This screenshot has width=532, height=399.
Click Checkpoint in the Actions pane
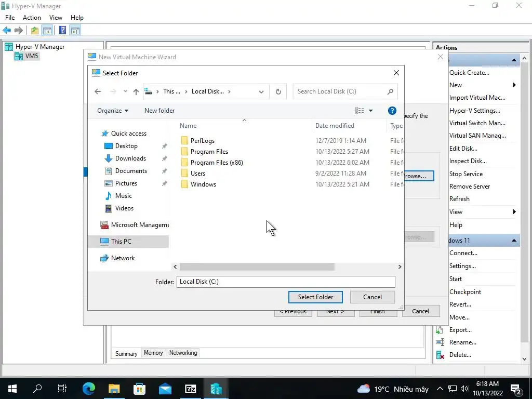point(465,292)
